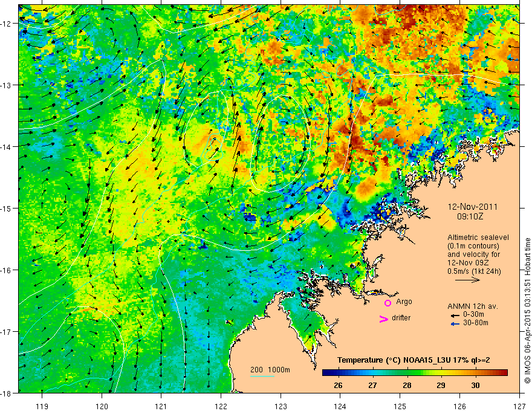The width and height of the screenshot is (532, 411).
Task: Click the temperature color bar at 30
Action: pos(475,373)
